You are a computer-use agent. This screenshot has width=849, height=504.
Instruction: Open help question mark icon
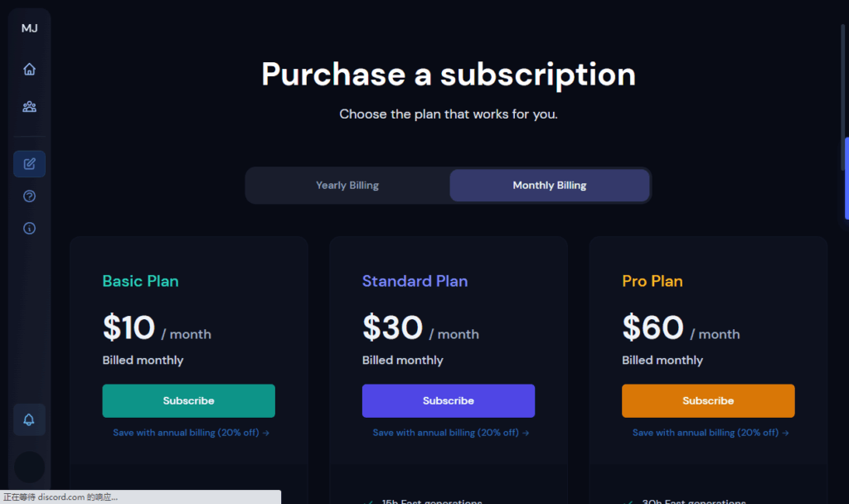pos(30,196)
